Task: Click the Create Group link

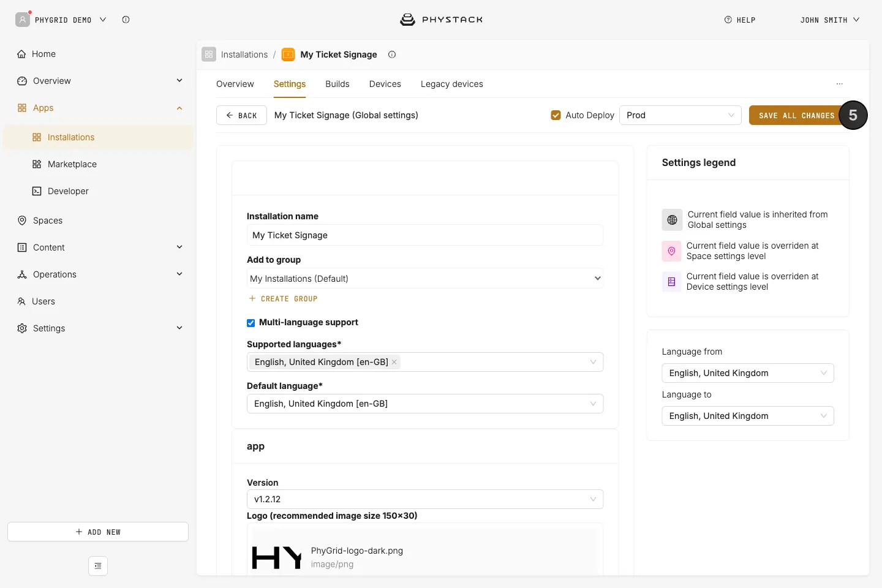Action: 283,299
